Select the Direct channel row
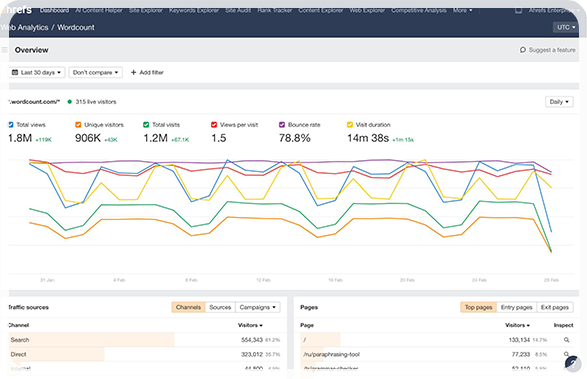Screen dimensions: 587x379 click(x=145, y=354)
